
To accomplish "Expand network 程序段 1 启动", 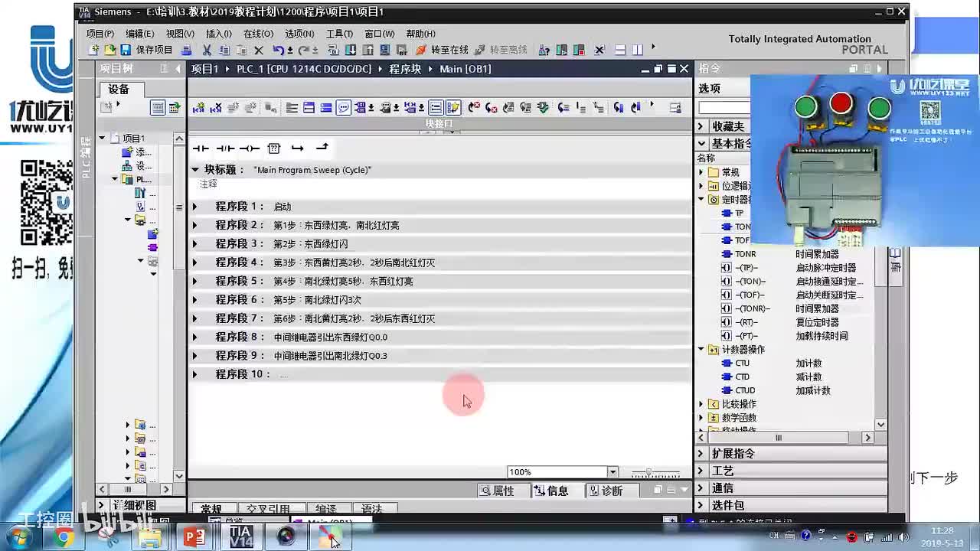I will tap(194, 207).
